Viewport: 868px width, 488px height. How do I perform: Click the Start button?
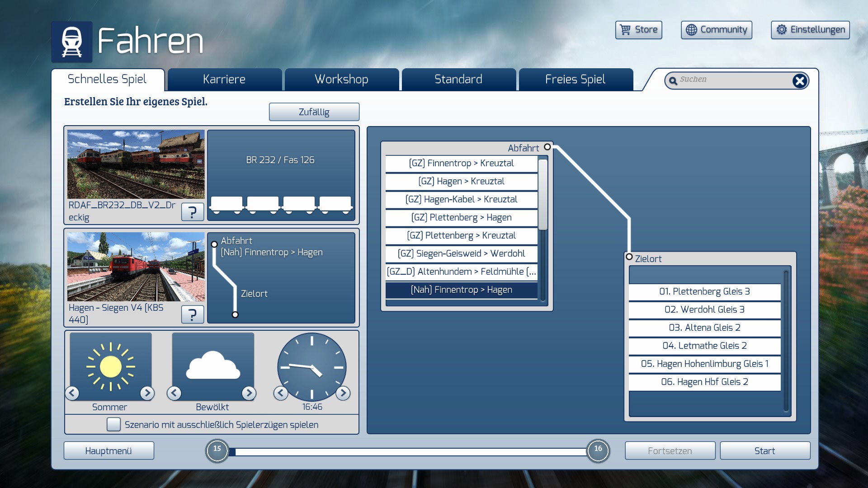click(x=764, y=450)
